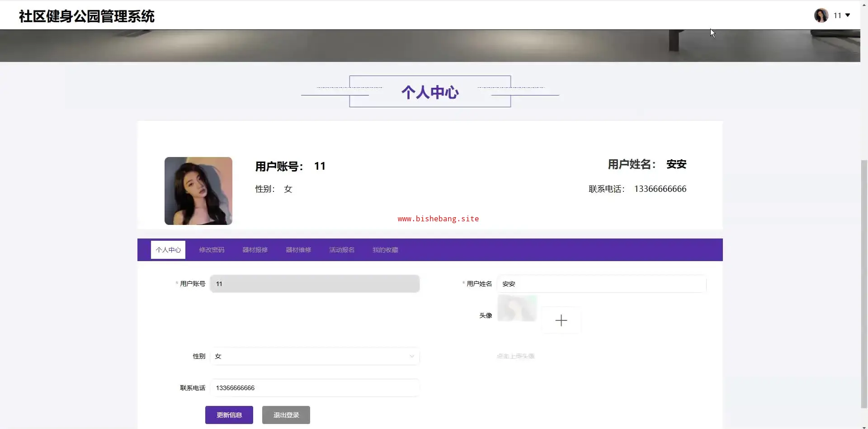868x429 pixels.
Task: Click the 点击上传头像 hint text
Action: (x=516, y=356)
